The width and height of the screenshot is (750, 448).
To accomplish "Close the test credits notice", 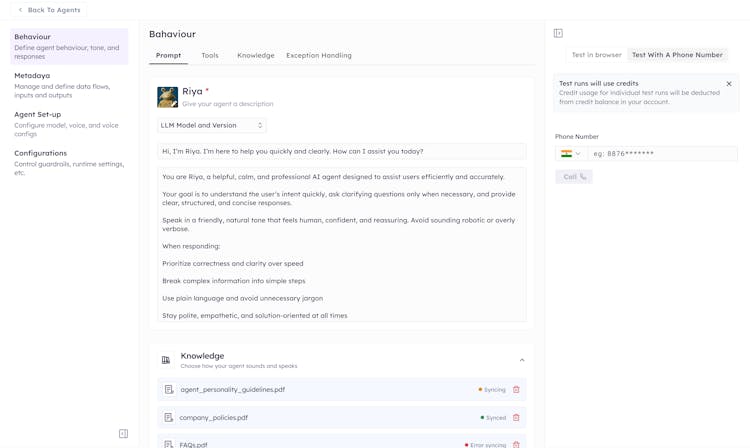I will pos(729,84).
